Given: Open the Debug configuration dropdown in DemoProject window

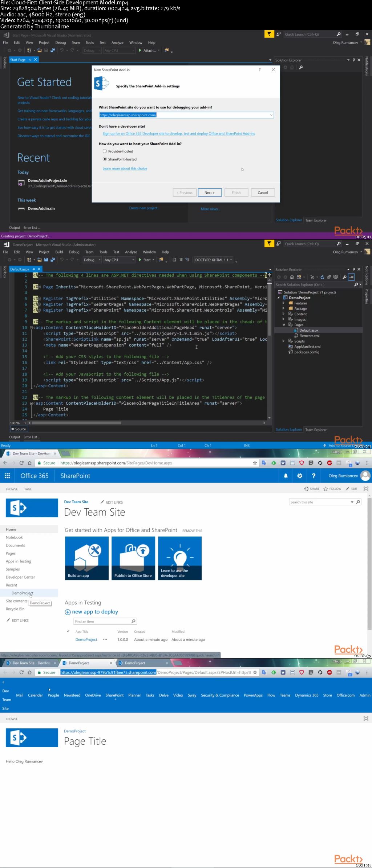Looking at the screenshot, I should [92, 260].
